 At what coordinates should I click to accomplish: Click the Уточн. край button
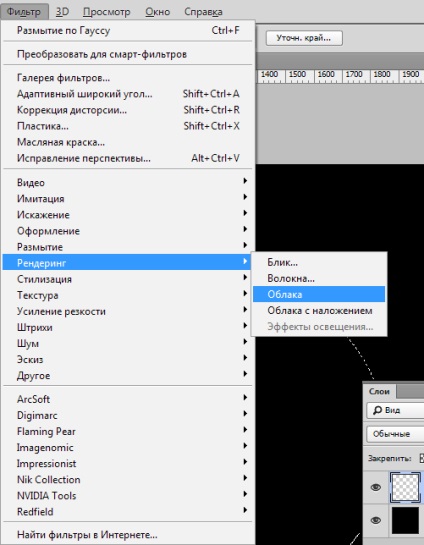coord(304,38)
